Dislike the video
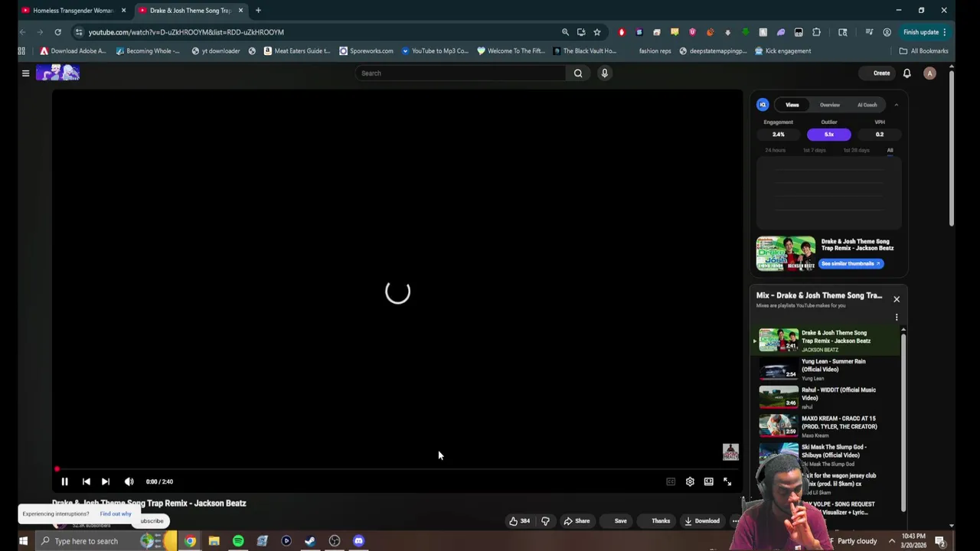Image resolution: width=980 pixels, height=551 pixels. tap(545, 521)
